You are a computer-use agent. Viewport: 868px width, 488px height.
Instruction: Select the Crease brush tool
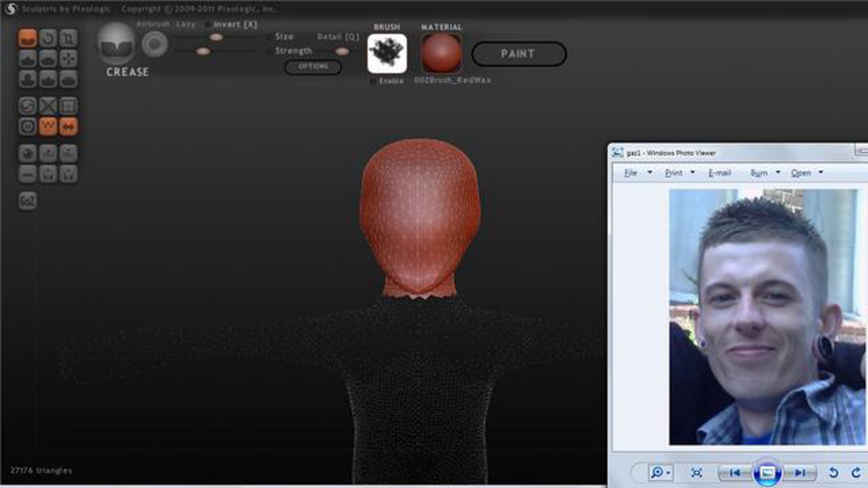click(27, 38)
